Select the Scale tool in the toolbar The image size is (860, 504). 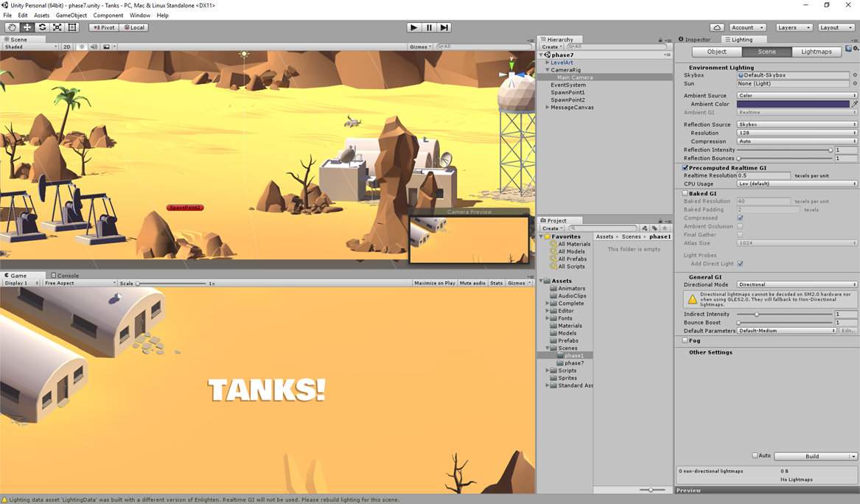(x=57, y=27)
